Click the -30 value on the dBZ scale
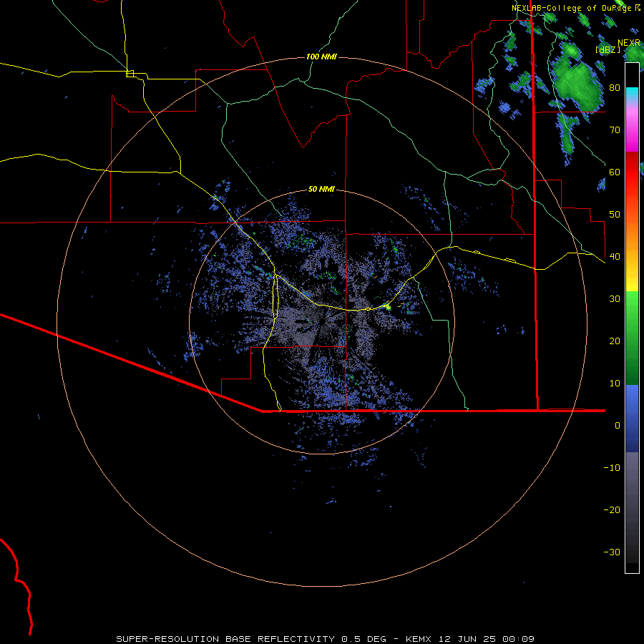This screenshot has height=644, width=644. tap(612, 552)
